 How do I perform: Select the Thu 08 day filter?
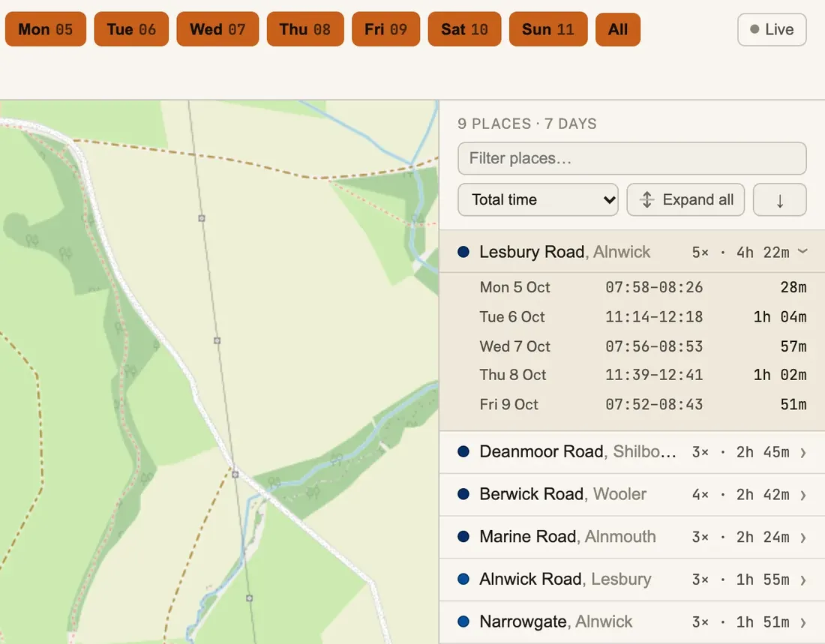coord(305,29)
